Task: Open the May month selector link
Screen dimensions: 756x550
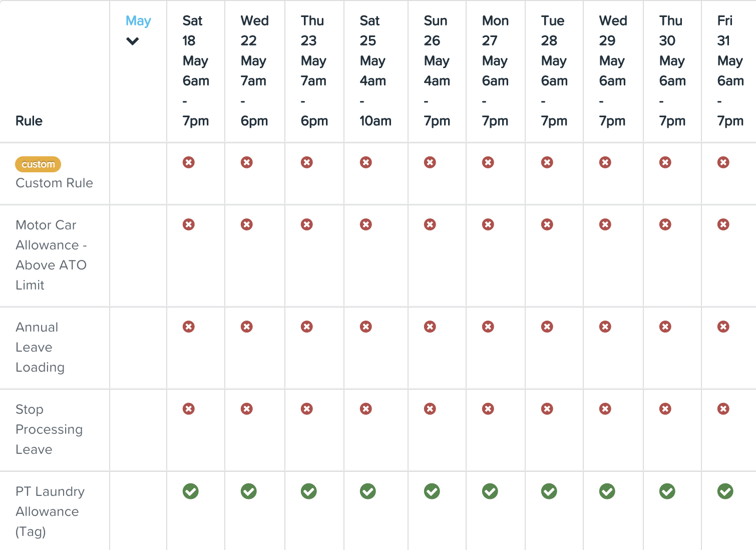Action: coord(138,21)
